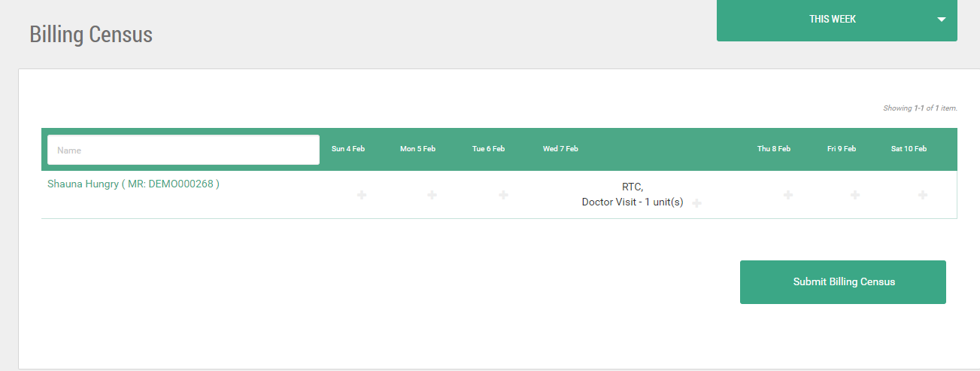Viewport: 980px width, 371px height.
Task: Add entry for Wed 7 Feb plus icon
Action: tap(696, 203)
